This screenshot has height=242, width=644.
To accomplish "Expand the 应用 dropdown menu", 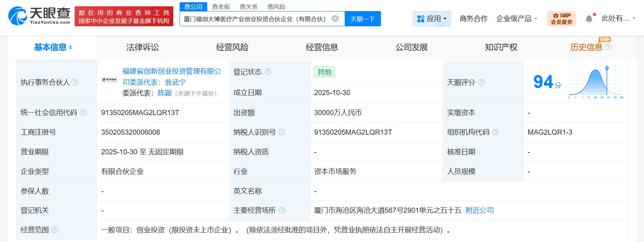I will pos(432,19).
